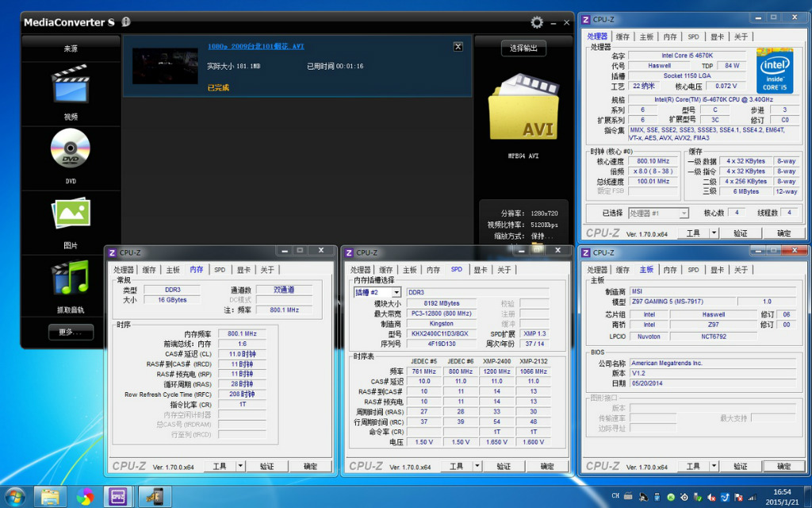Open MediaConverter settings gear icon

(x=537, y=22)
